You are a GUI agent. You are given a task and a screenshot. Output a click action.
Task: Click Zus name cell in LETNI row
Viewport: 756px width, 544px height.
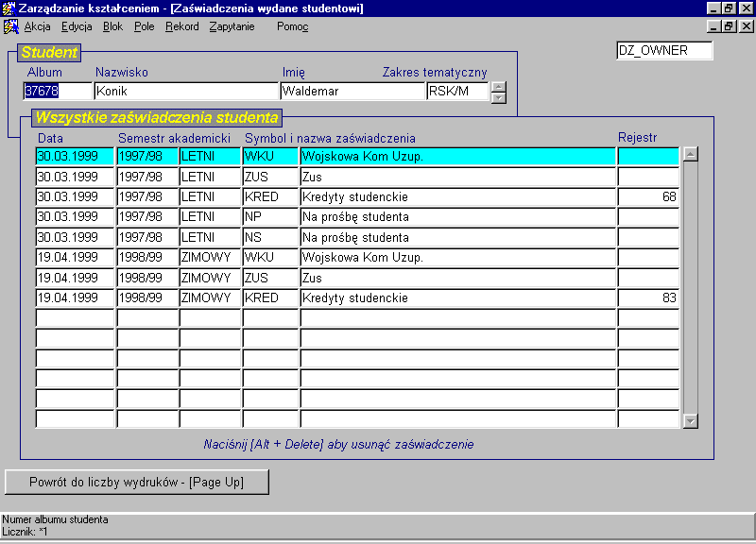click(458, 177)
